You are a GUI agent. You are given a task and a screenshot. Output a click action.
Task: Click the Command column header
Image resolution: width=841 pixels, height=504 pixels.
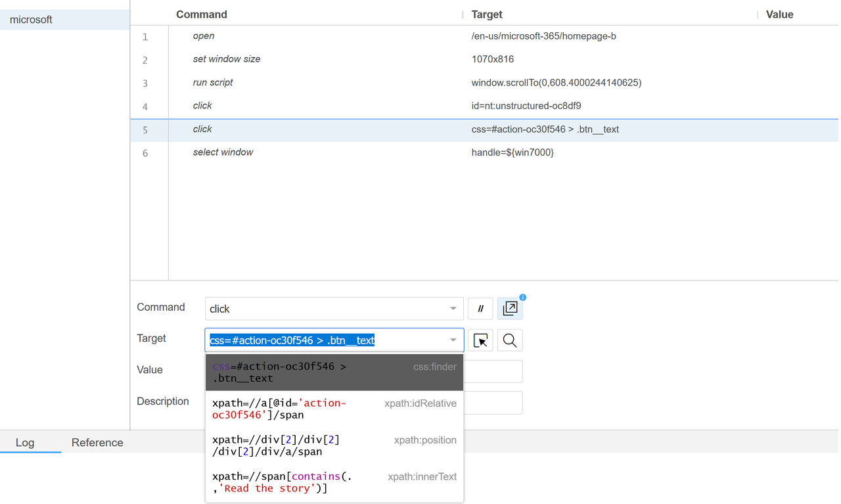click(x=202, y=14)
